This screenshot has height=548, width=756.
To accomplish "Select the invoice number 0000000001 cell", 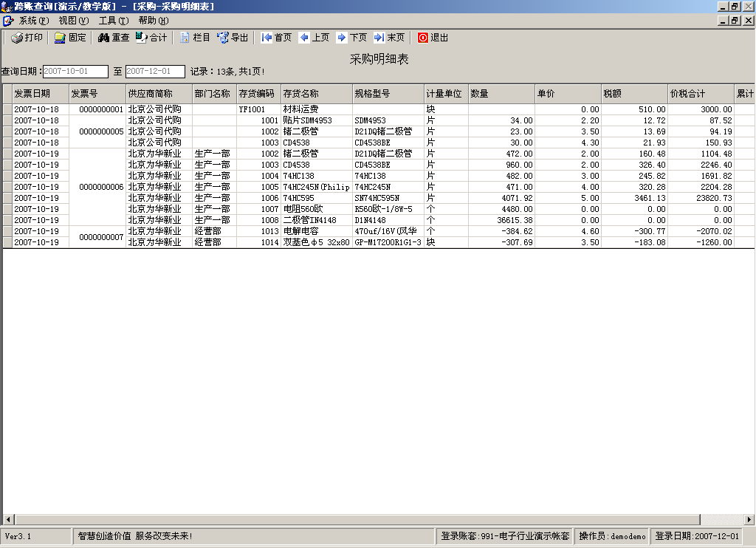I will coord(97,109).
